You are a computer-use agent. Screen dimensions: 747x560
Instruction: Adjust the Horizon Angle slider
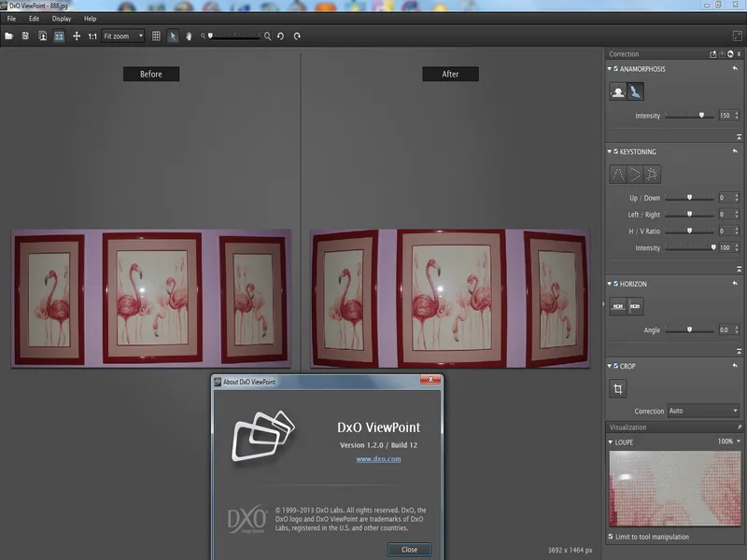[689, 329]
